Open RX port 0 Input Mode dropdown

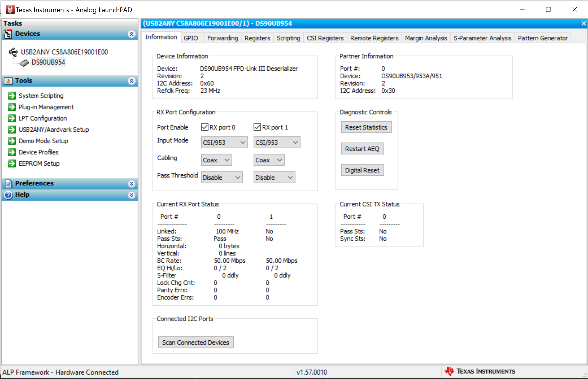tap(224, 143)
